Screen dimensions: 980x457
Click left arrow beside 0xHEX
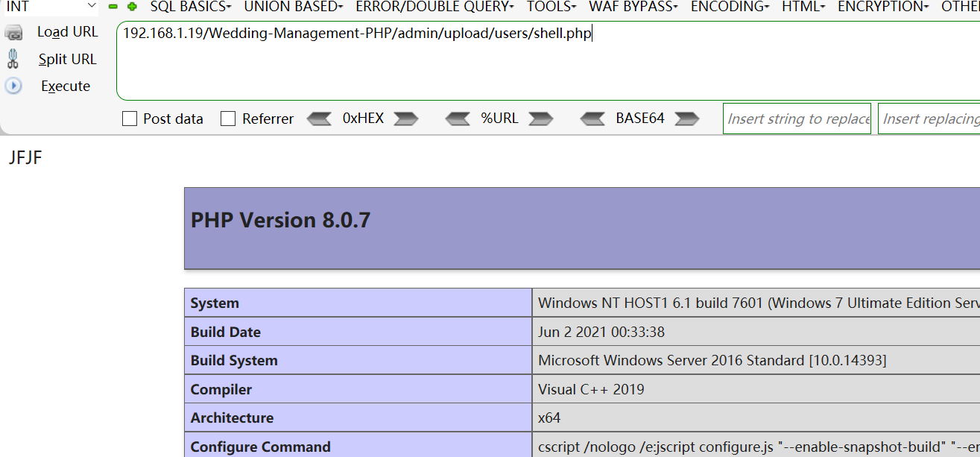click(x=319, y=119)
